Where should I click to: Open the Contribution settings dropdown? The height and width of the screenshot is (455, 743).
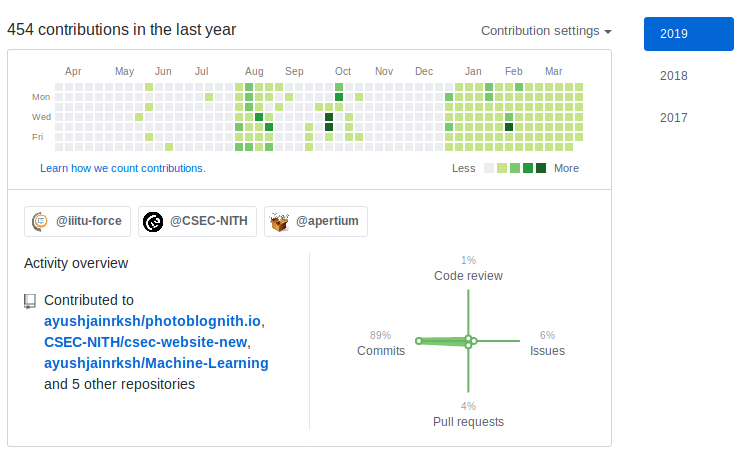pos(546,31)
